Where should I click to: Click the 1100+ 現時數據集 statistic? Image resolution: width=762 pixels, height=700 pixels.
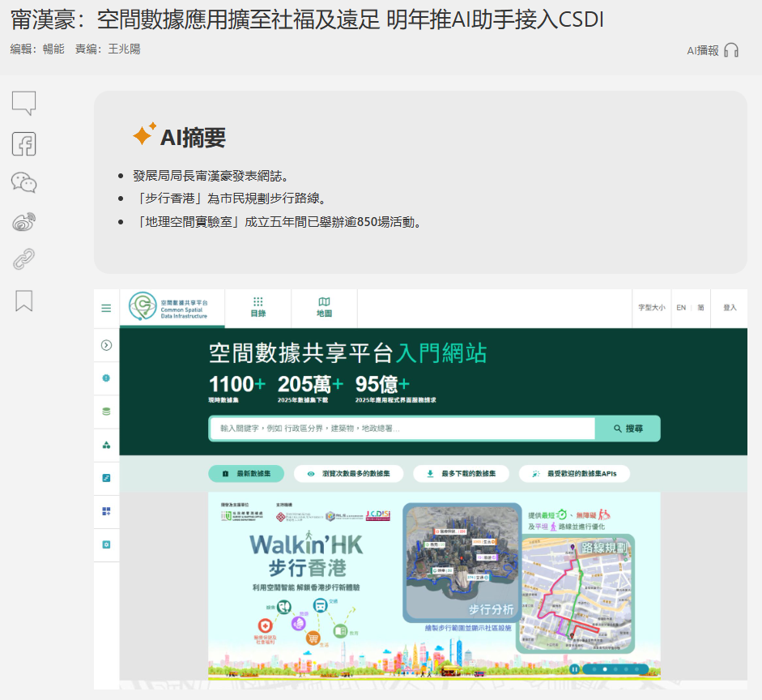pos(237,388)
